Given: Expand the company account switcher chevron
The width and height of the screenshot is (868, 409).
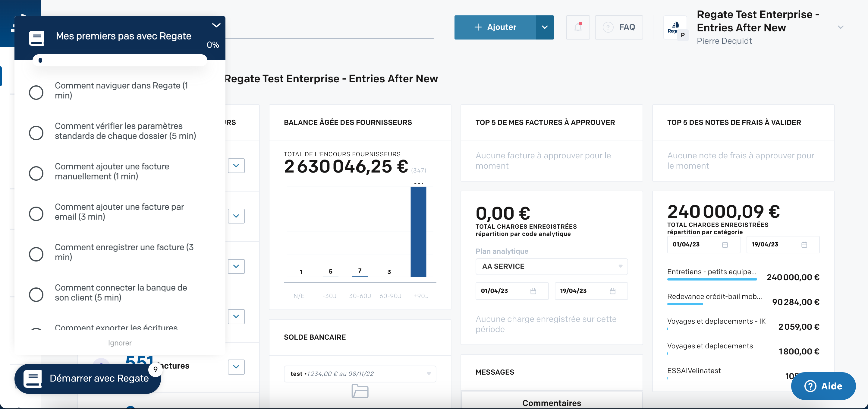Looking at the screenshot, I should click(840, 27).
